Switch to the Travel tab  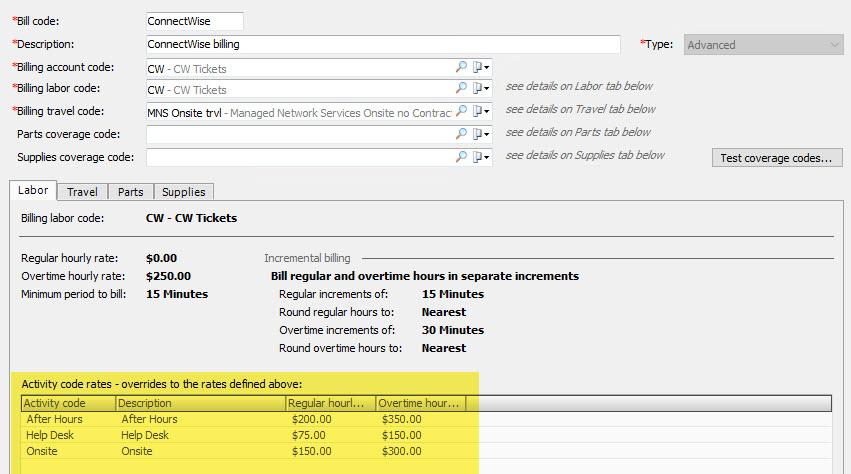tap(82, 192)
